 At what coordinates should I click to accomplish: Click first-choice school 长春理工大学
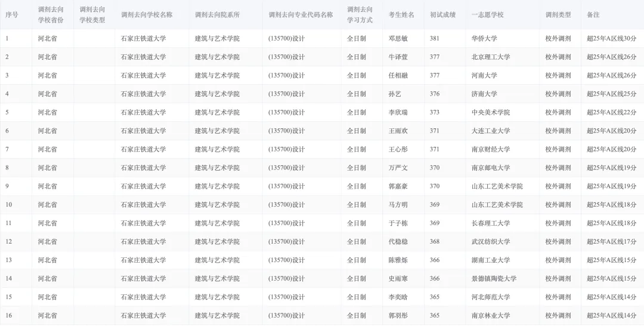491,224
